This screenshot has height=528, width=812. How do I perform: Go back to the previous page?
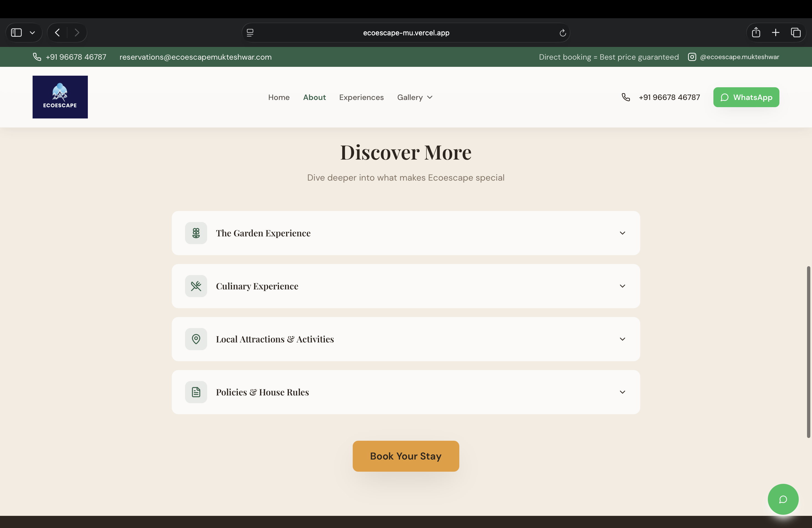(x=57, y=33)
